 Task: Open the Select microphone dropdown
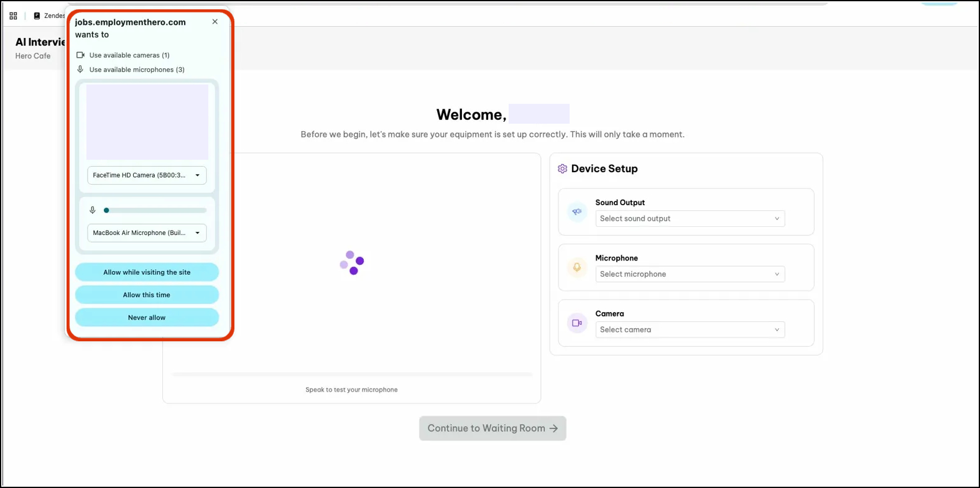point(690,274)
